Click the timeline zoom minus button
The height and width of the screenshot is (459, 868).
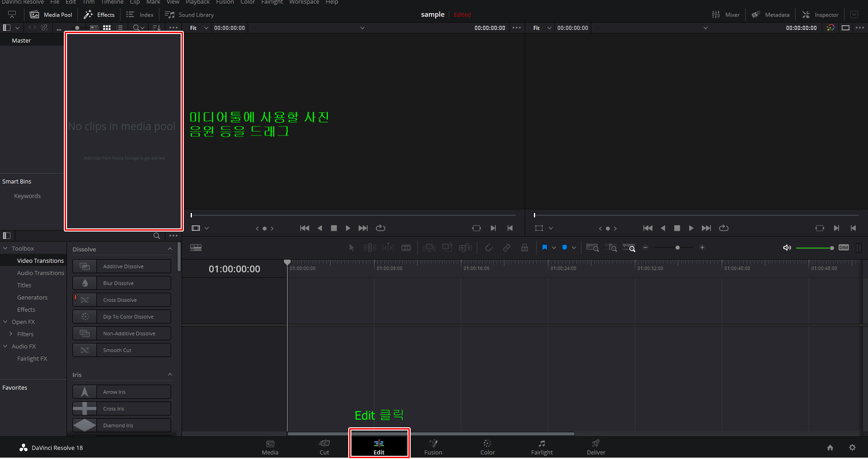(646, 247)
